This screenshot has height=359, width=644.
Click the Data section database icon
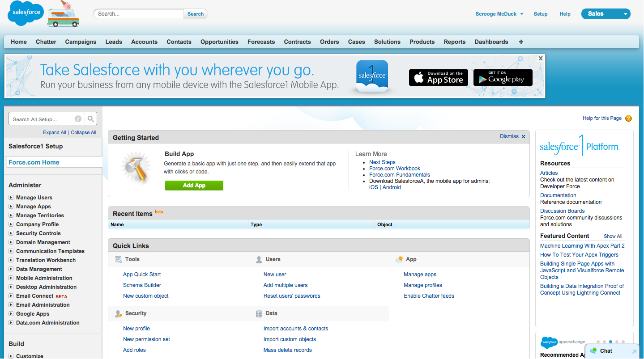click(259, 314)
